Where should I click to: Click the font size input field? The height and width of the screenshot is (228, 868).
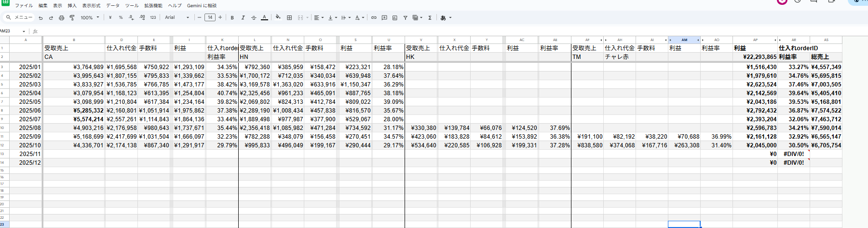(210, 17)
